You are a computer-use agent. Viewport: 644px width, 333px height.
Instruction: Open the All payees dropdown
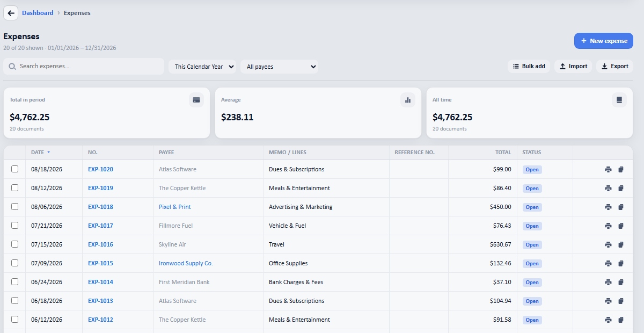point(279,67)
